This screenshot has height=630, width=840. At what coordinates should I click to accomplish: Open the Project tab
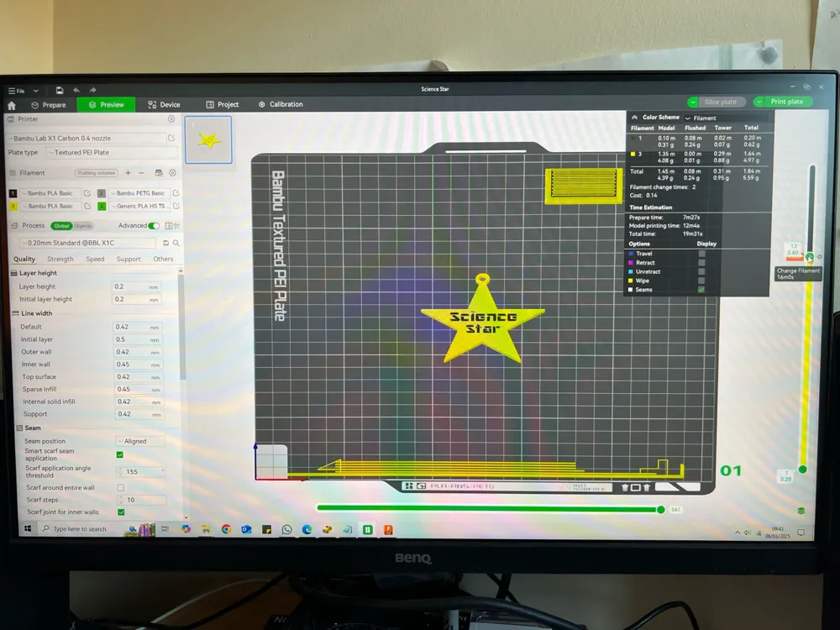pyautogui.click(x=223, y=105)
